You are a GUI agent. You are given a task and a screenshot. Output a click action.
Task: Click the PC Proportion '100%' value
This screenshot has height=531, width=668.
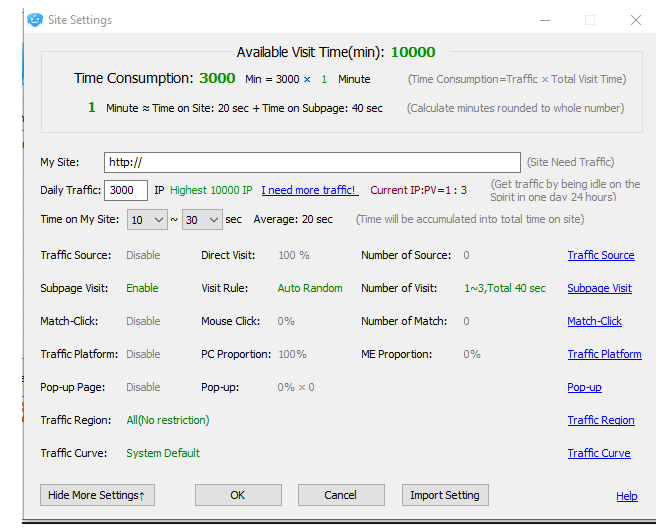click(292, 354)
